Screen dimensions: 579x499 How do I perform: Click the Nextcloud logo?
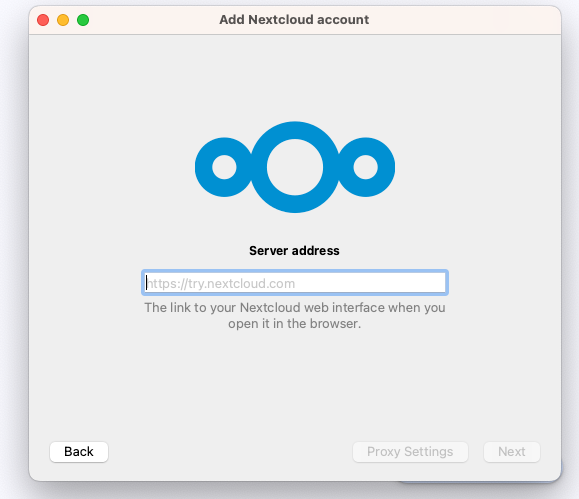click(295, 167)
